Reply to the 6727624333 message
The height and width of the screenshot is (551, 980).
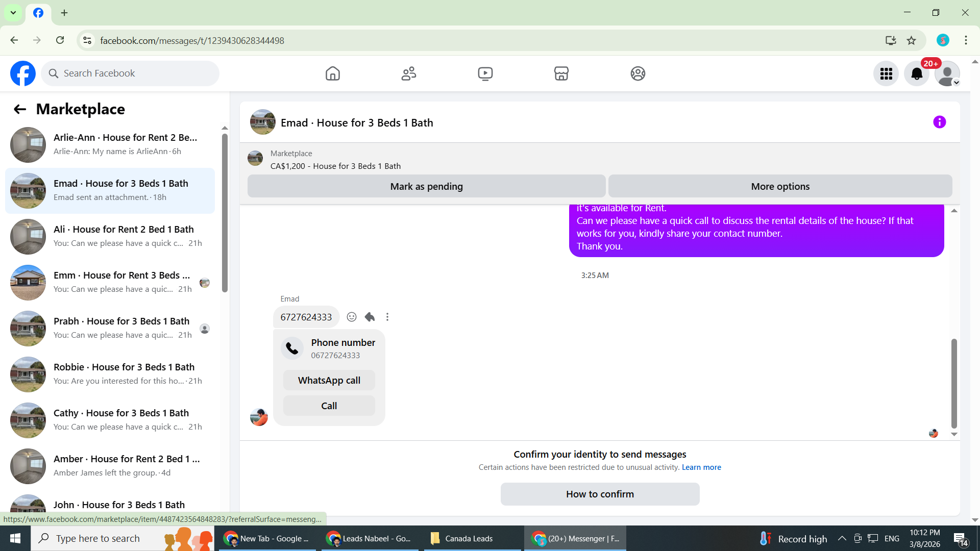pyautogui.click(x=370, y=317)
